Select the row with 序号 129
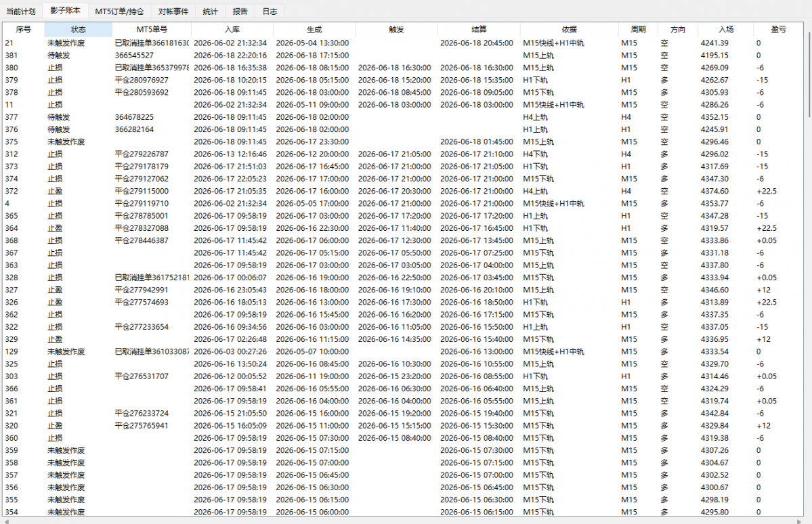Image resolution: width=812 pixels, height=524 pixels. 403,351
